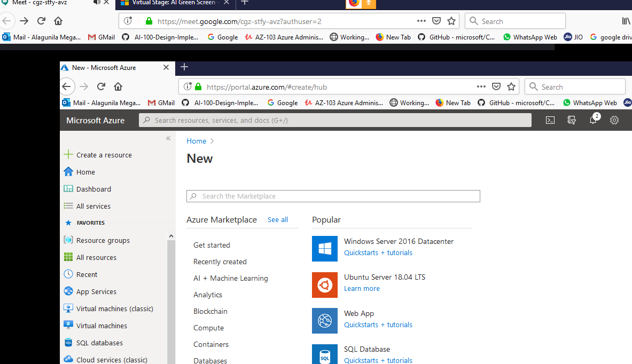Collapse the Azure left sidebar using double chevron
The image size is (632, 364).
(168, 138)
